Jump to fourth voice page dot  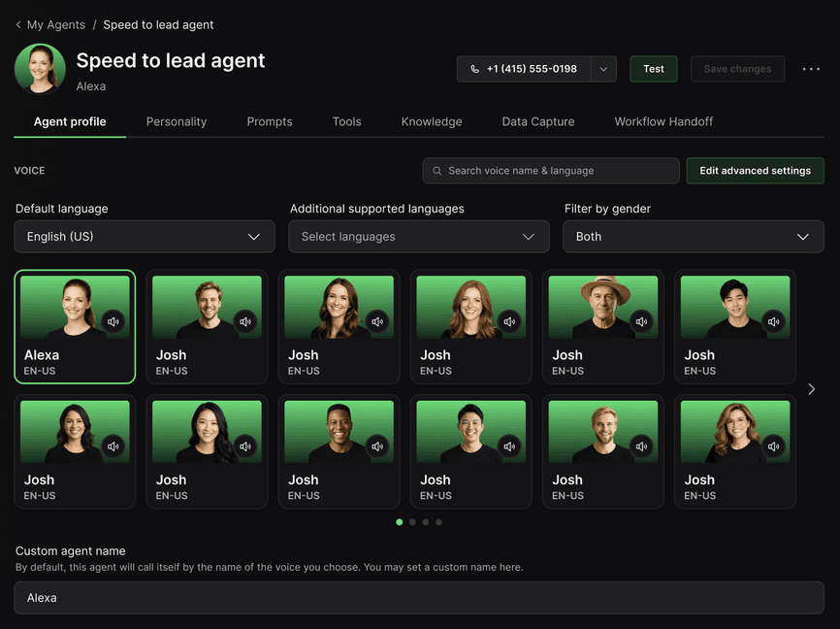pyautogui.click(x=438, y=522)
